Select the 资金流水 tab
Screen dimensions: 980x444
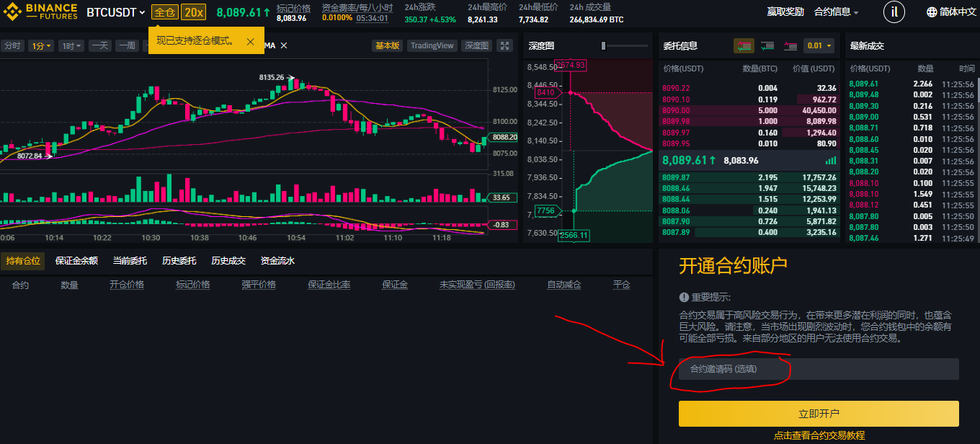coord(277,261)
